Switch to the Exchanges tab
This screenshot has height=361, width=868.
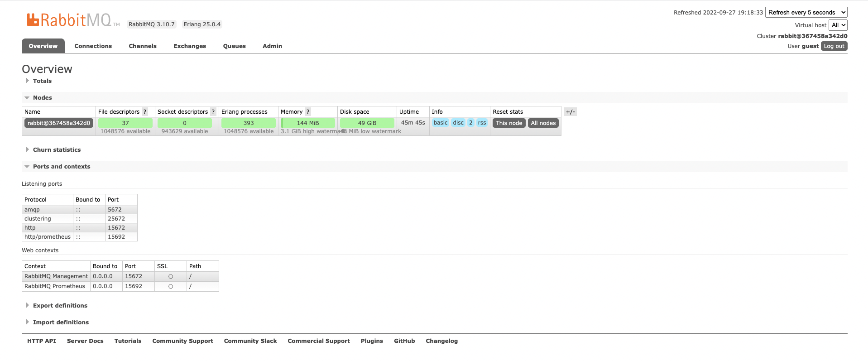click(190, 46)
